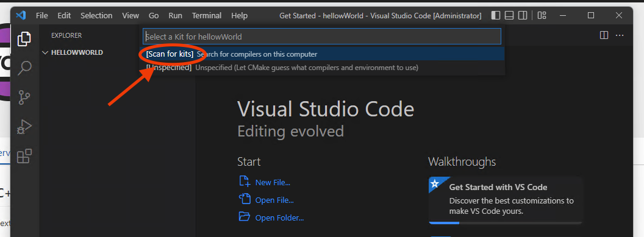
Task: Open the Help menu
Action: pyautogui.click(x=240, y=16)
